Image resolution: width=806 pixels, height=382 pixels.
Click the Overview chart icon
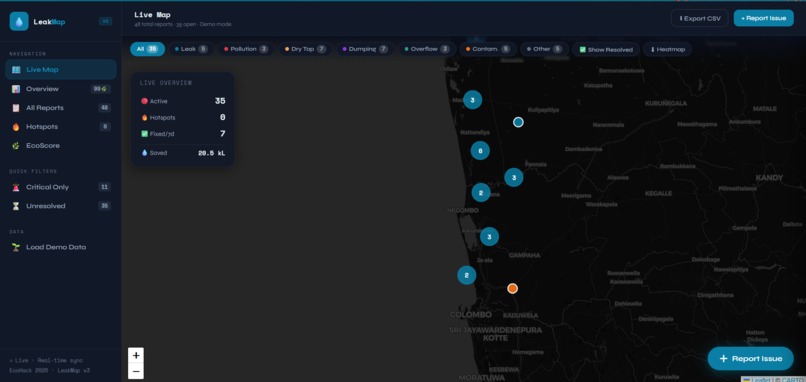(16, 89)
